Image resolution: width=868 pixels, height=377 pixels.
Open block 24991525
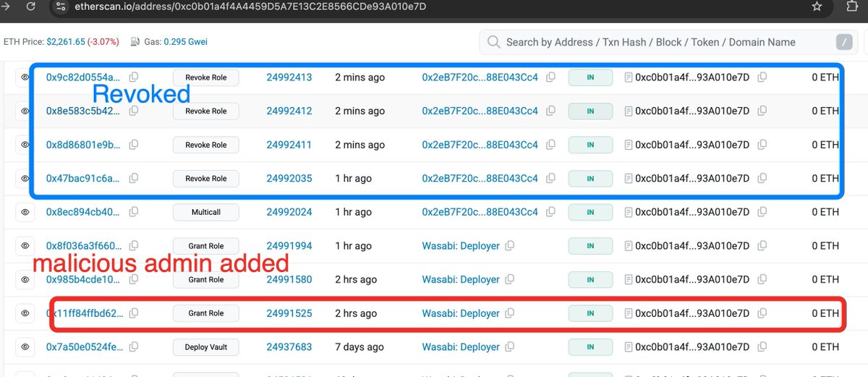[x=289, y=313]
